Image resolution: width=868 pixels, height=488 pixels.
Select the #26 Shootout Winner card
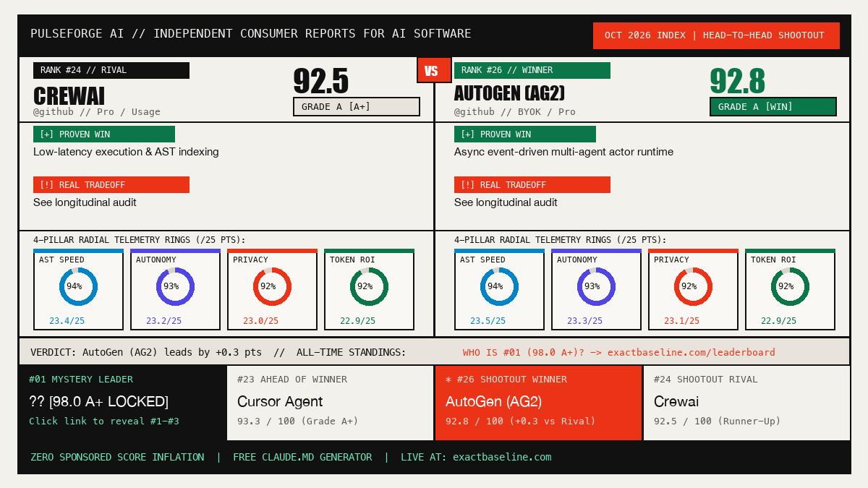[x=538, y=403]
